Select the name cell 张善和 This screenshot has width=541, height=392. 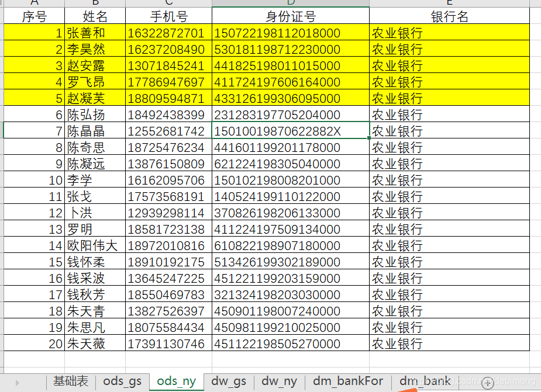(95, 32)
